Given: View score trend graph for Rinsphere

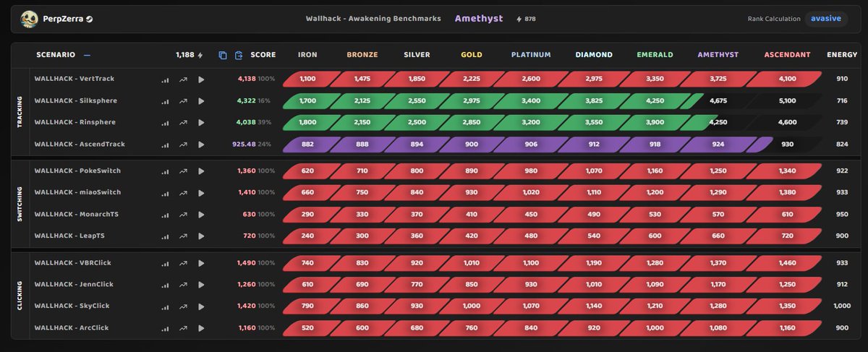Looking at the screenshot, I should click(183, 123).
